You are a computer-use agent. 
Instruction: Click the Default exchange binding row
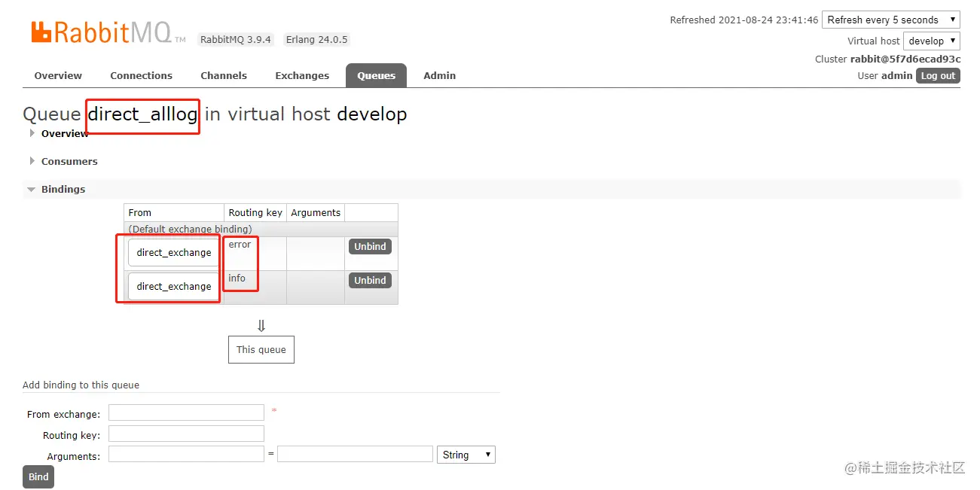pyautogui.click(x=261, y=229)
